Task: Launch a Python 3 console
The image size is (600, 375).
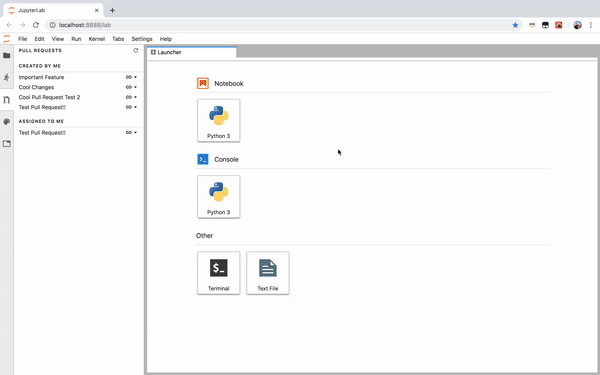Action: point(218,197)
